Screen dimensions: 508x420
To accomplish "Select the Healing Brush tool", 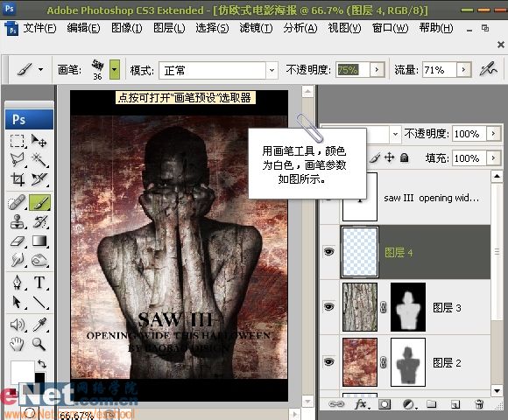I will click(x=17, y=202).
